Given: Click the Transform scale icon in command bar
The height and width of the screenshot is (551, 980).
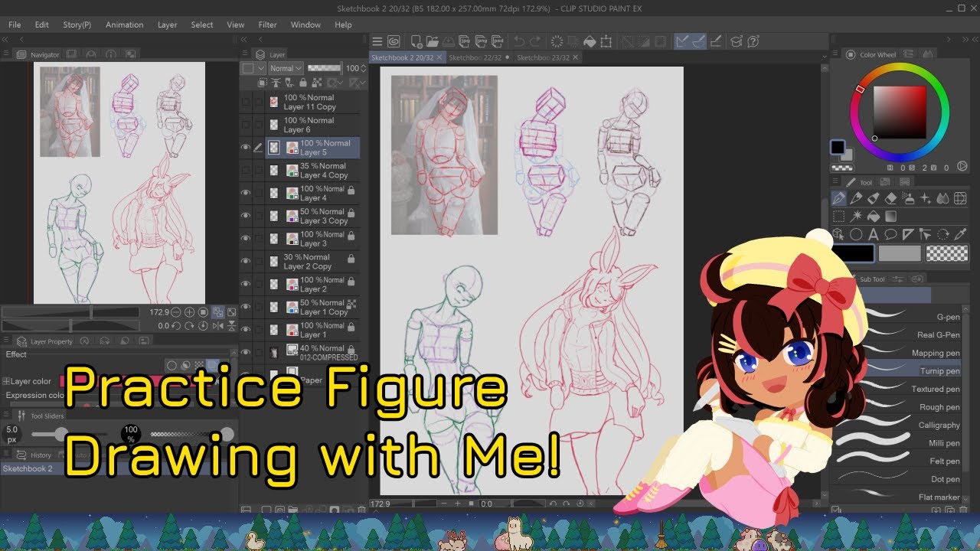Looking at the screenshot, I should click(606, 41).
